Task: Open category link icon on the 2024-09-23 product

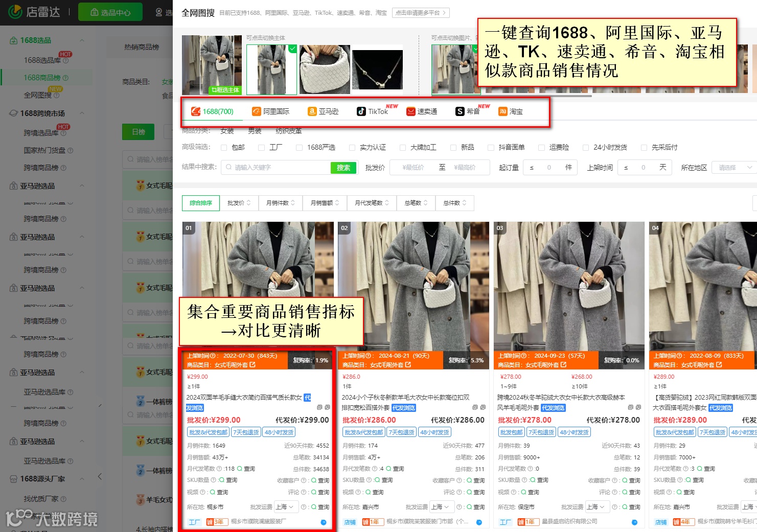Action: [563, 365]
